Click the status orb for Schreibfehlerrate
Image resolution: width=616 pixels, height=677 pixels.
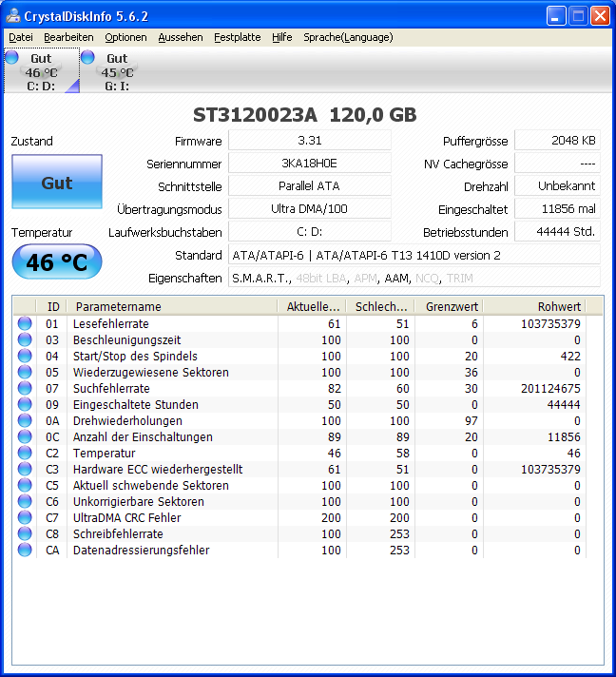click(x=25, y=533)
